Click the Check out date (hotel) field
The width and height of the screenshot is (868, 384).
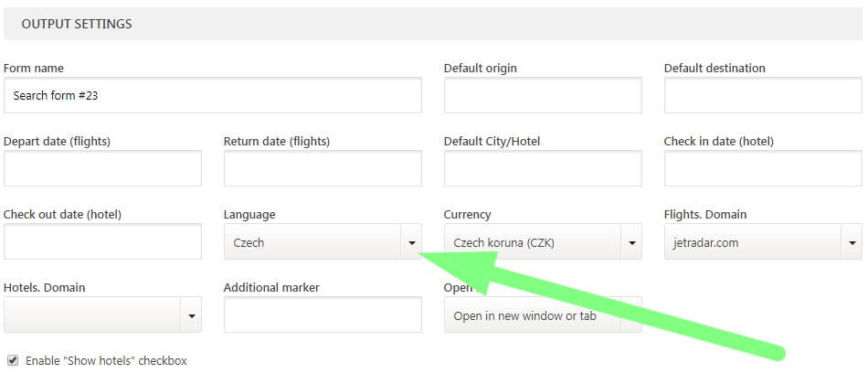[x=102, y=241]
